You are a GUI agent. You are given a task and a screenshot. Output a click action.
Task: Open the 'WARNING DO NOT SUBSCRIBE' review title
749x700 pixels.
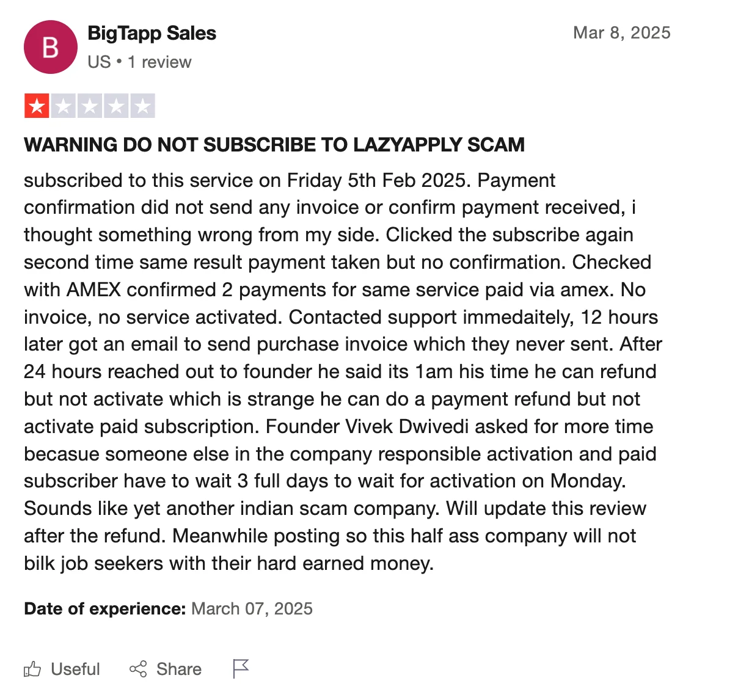tap(274, 145)
